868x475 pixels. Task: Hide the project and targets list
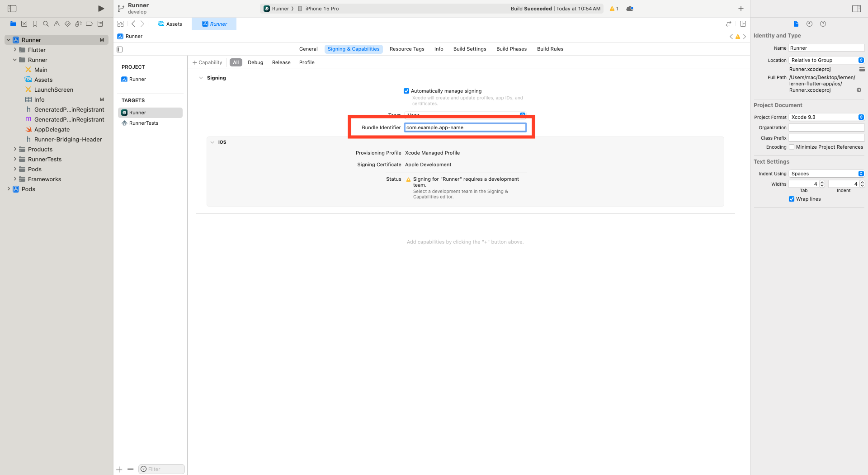click(120, 49)
